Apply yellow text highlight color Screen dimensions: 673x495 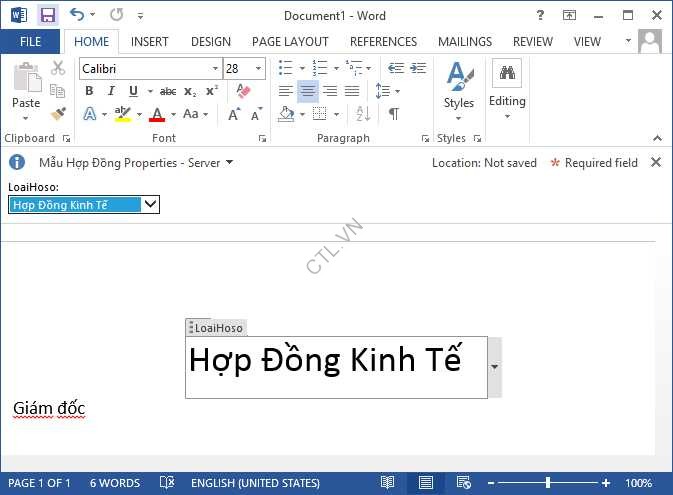click(122, 114)
